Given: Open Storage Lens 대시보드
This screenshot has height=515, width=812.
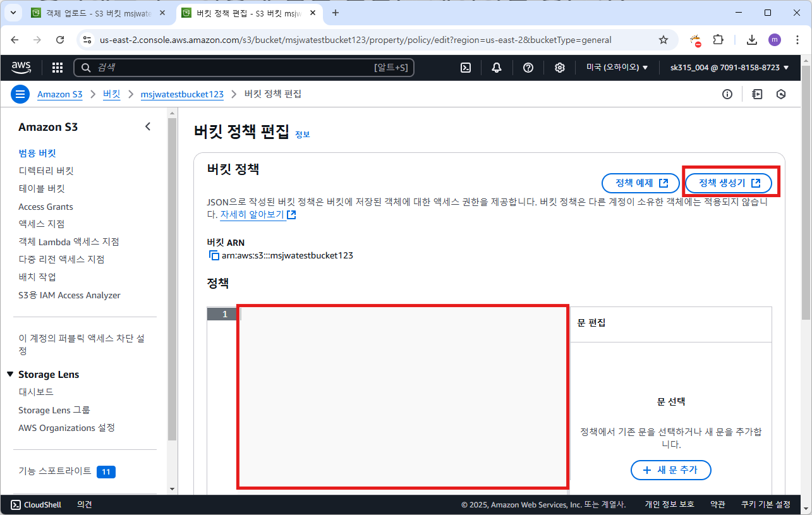Looking at the screenshot, I should point(36,392).
